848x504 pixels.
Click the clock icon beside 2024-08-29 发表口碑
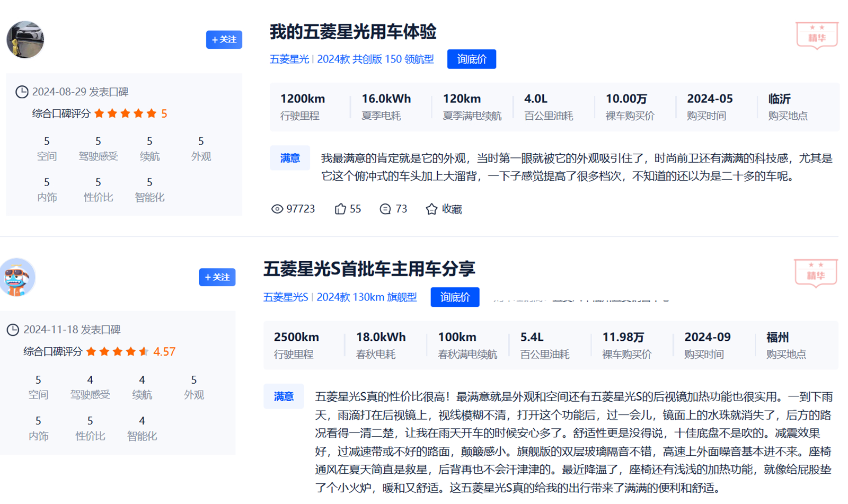22,92
